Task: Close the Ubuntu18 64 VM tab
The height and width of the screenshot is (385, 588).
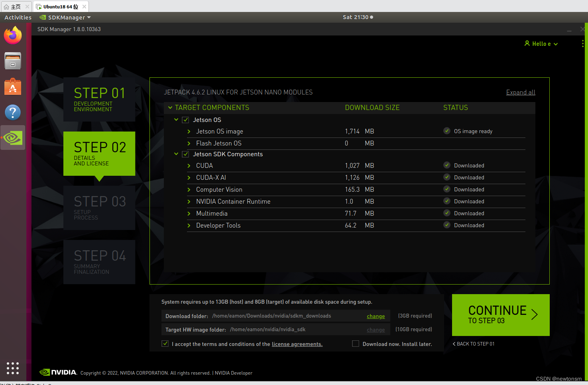Action: tap(84, 6)
